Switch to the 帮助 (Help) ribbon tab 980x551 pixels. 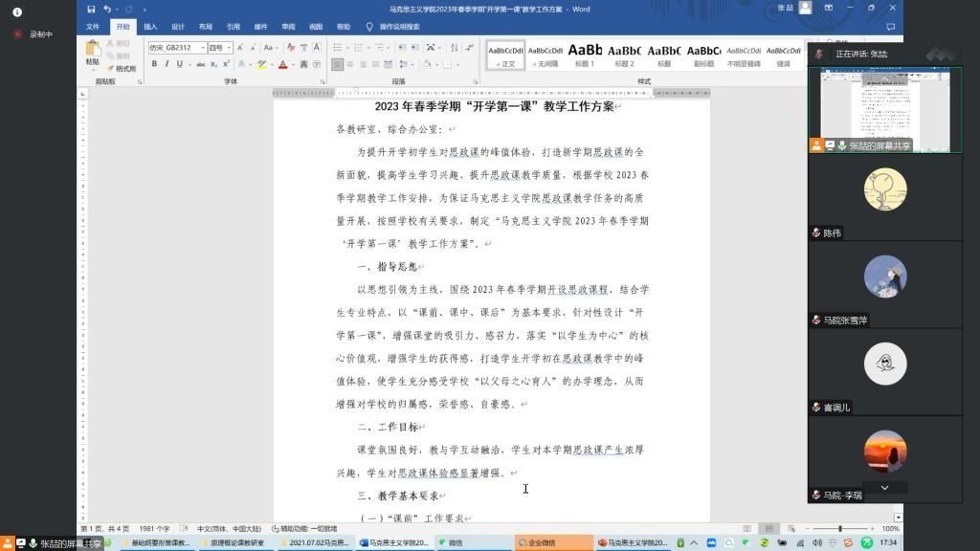pyautogui.click(x=344, y=27)
